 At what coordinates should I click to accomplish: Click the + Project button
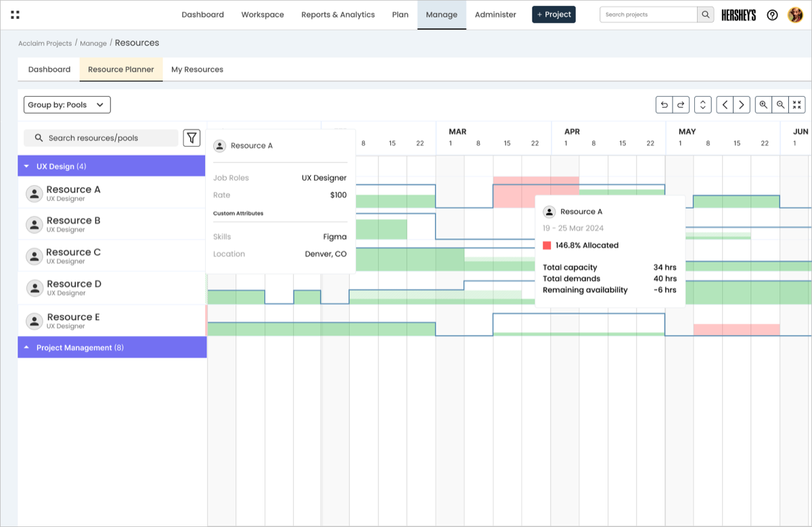[x=554, y=14]
